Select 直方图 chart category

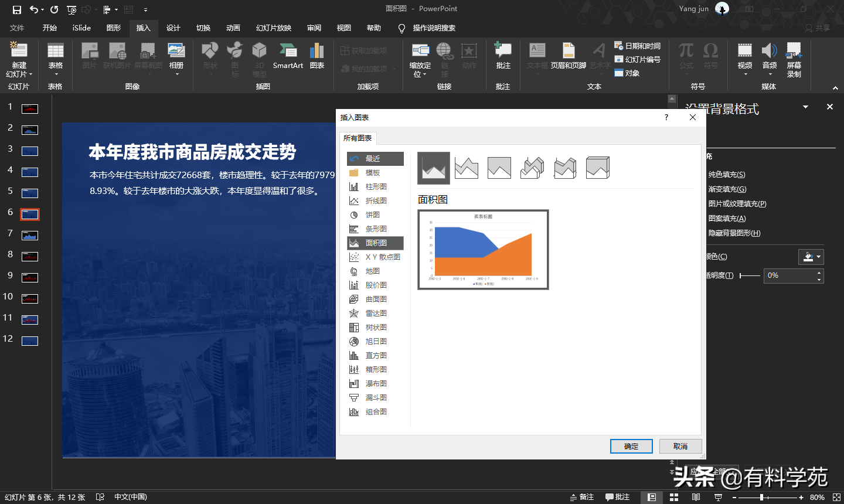click(375, 356)
